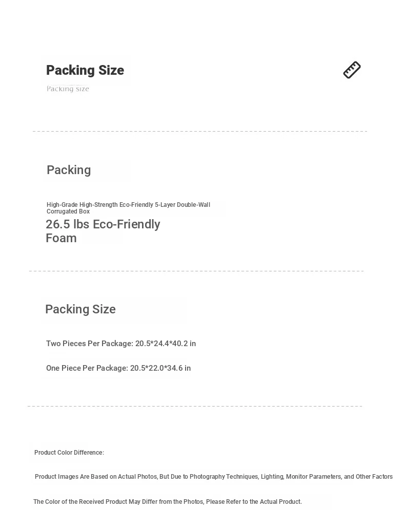Click the ruler measurement icon
The width and height of the screenshot is (405, 532).
click(352, 70)
